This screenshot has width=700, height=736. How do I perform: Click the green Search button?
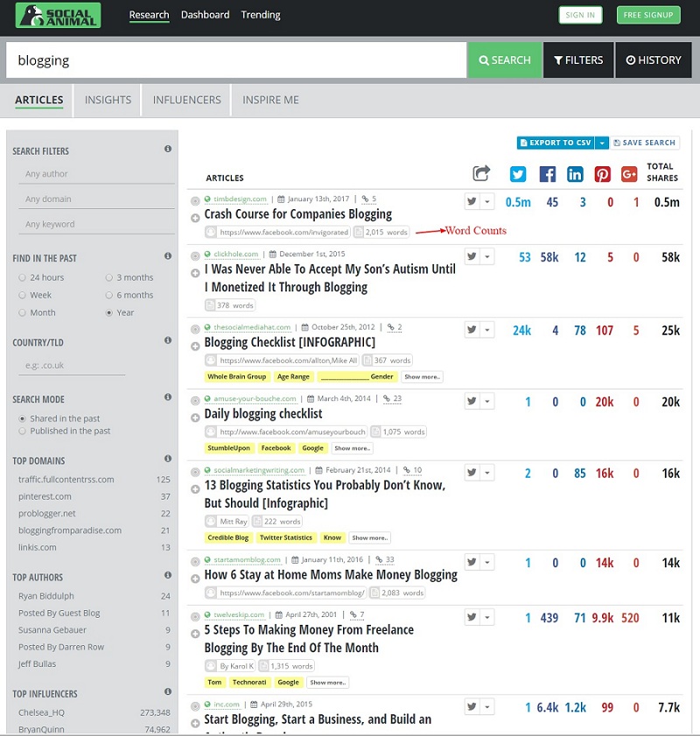pos(505,60)
